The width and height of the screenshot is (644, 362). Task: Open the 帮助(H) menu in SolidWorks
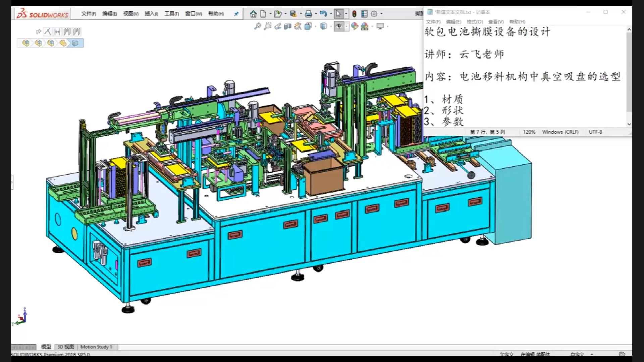pyautogui.click(x=216, y=14)
